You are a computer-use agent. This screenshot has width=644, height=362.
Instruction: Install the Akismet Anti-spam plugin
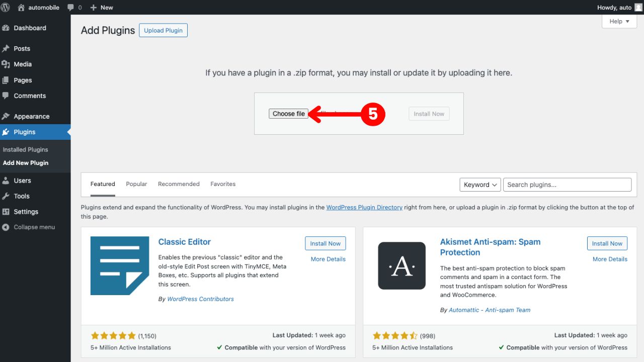[607, 243]
